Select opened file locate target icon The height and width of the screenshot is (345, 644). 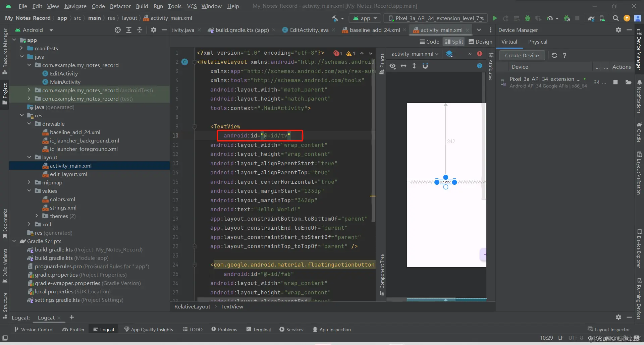118,30
